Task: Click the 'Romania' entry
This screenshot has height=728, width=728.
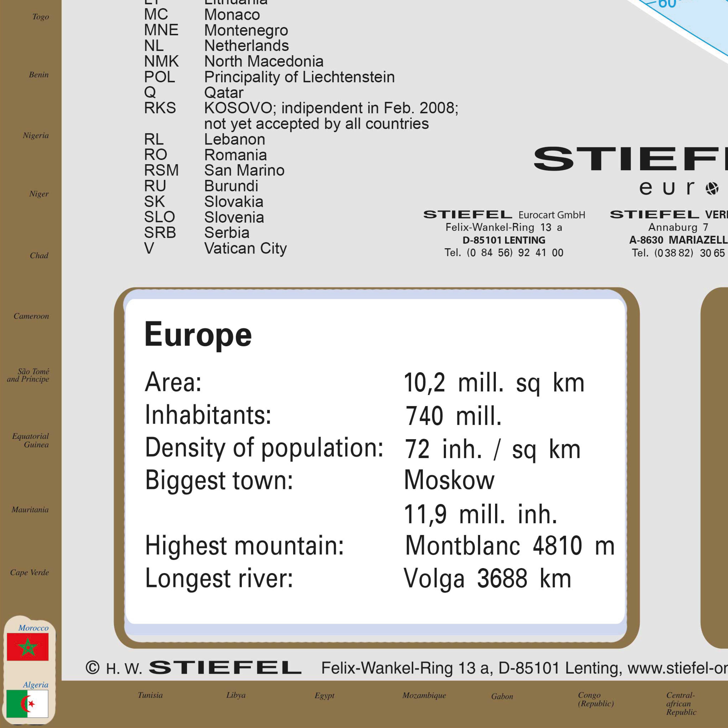Action: coord(235,155)
